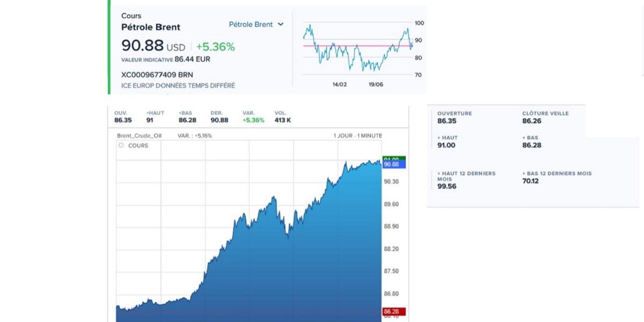Open the Pétrole Brent instrument selector
This screenshot has height=322, width=644.
point(251,25)
